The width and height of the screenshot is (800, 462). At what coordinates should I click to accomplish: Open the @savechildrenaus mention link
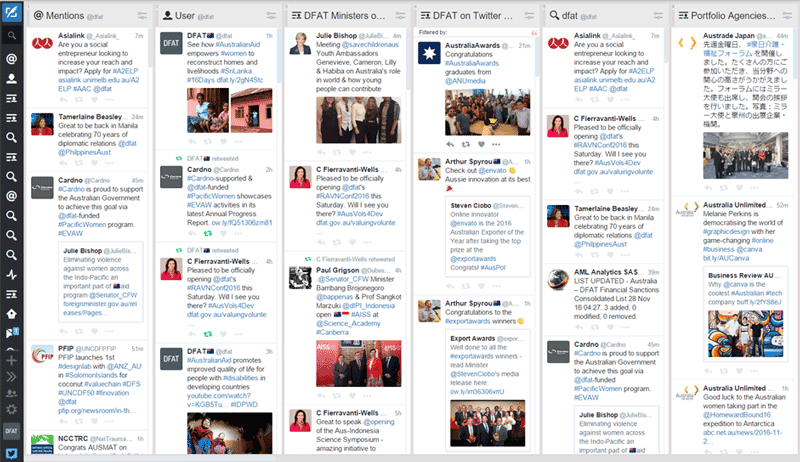(370, 44)
